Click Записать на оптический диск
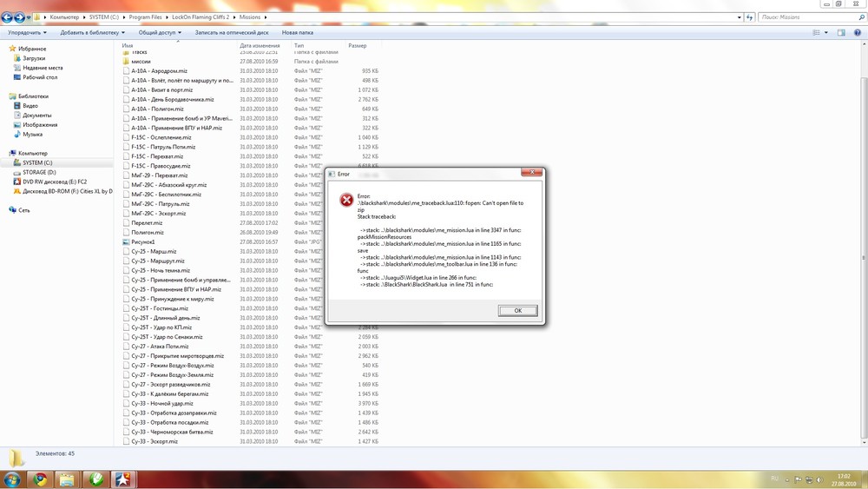 pyautogui.click(x=232, y=33)
